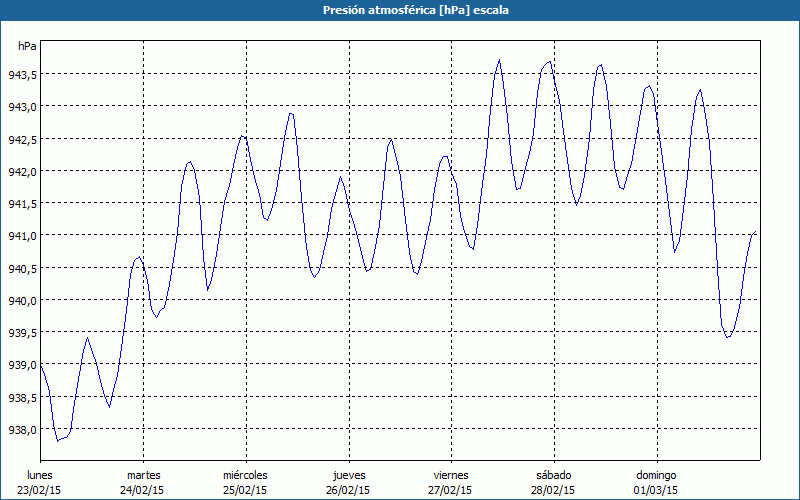
Task: Click the 'viernes' day label
Action: (451, 474)
